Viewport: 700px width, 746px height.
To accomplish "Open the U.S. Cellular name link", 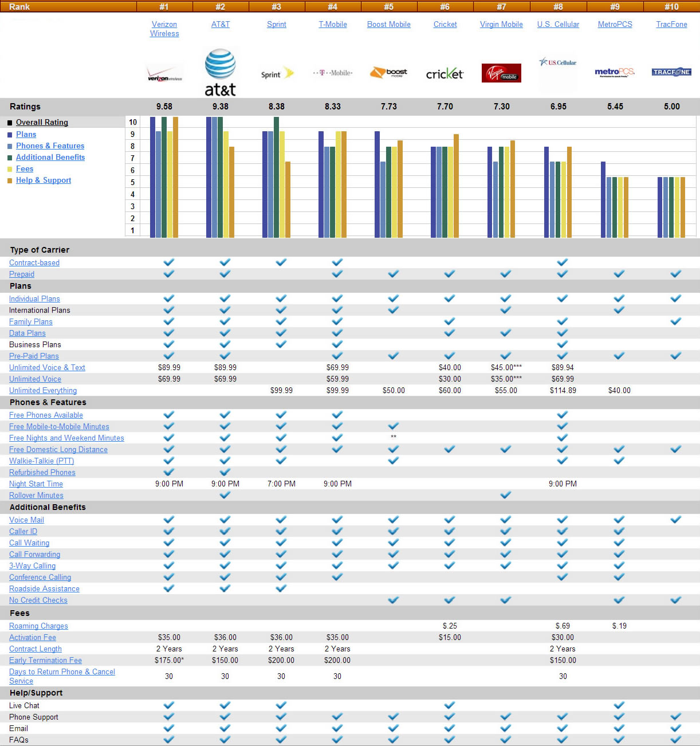I will coord(558,25).
